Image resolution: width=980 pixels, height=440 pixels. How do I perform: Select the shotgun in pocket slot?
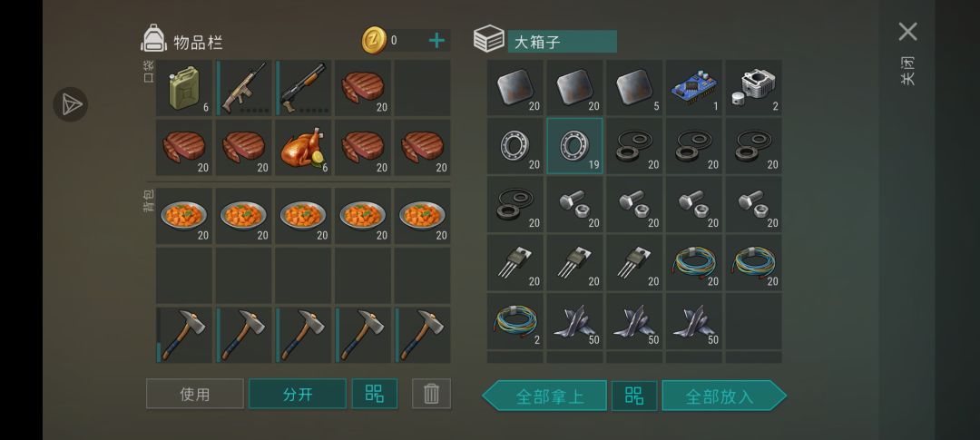tap(303, 88)
